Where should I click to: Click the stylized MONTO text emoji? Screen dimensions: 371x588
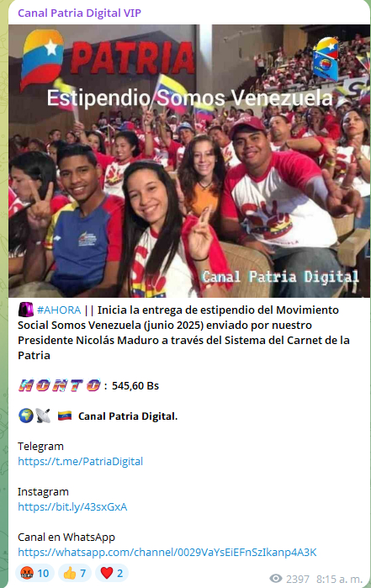coord(60,385)
